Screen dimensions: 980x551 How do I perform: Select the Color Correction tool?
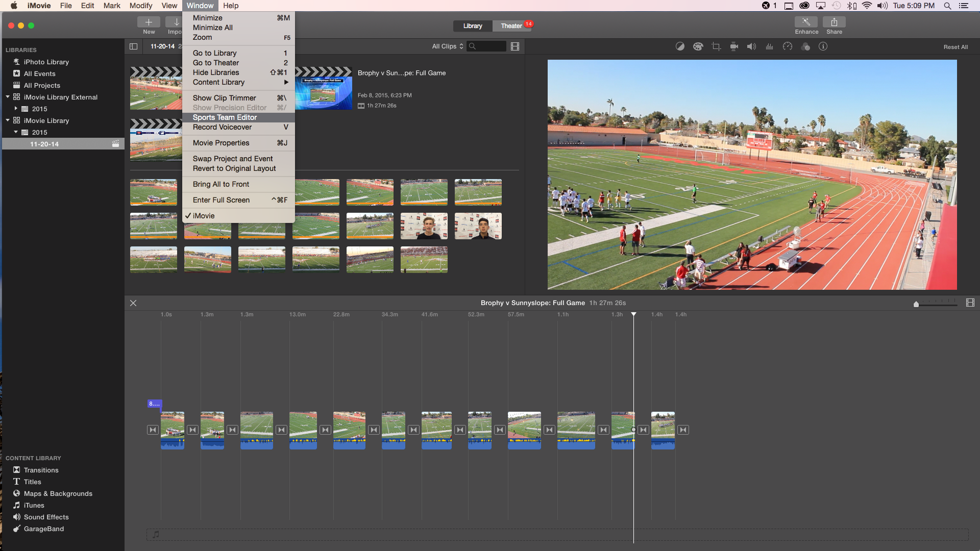pos(698,46)
